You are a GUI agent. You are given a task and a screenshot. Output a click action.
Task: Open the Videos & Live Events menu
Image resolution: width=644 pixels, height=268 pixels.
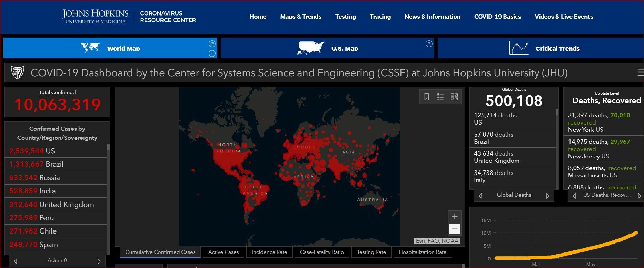click(x=564, y=17)
